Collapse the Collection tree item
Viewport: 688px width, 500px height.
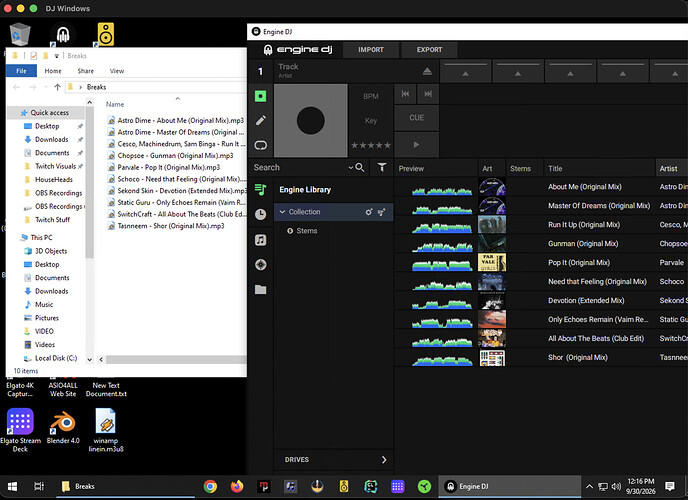pyautogui.click(x=282, y=211)
